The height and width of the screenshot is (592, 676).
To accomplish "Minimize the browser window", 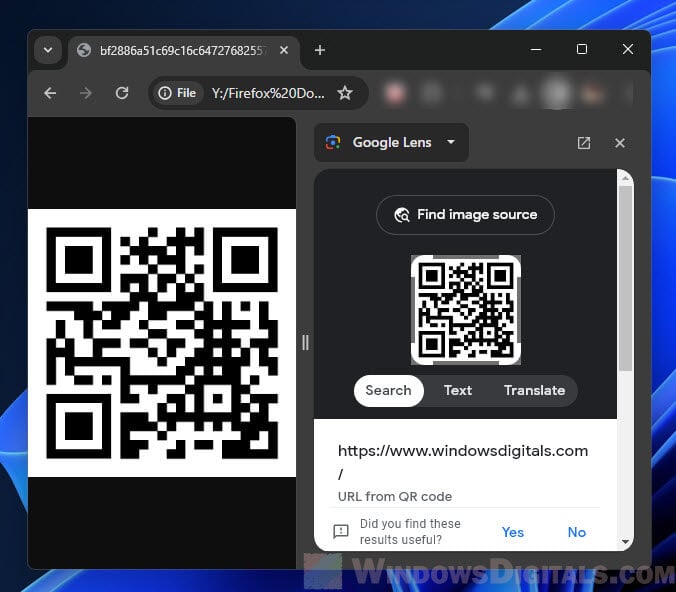I will point(536,50).
